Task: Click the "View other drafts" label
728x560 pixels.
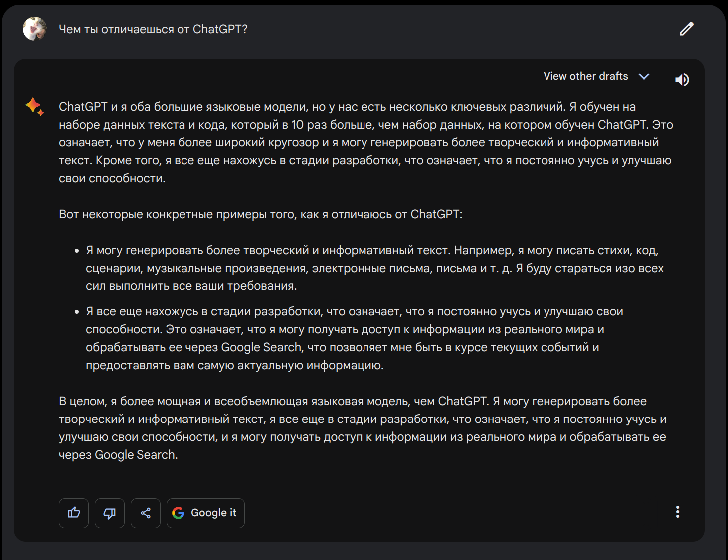Action: click(x=585, y=76)
